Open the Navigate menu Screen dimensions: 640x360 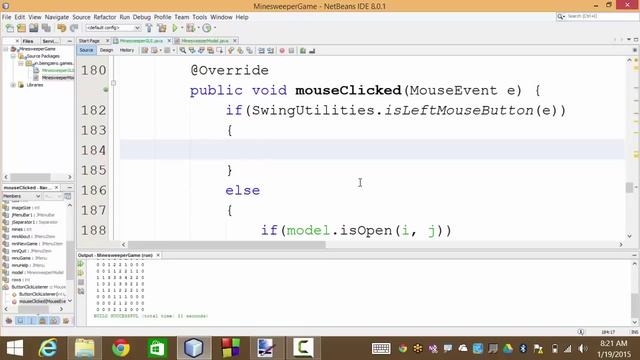[57, 17]
